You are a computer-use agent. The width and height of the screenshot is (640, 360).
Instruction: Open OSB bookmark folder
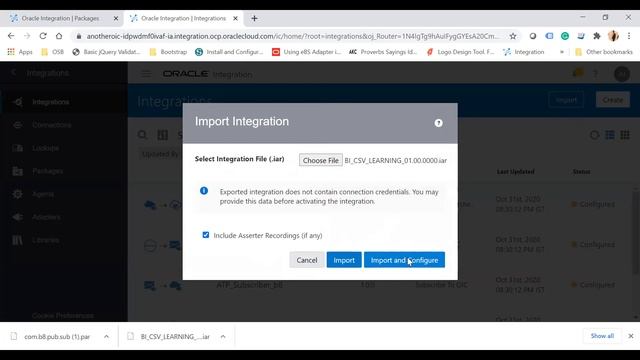(53, 52)
